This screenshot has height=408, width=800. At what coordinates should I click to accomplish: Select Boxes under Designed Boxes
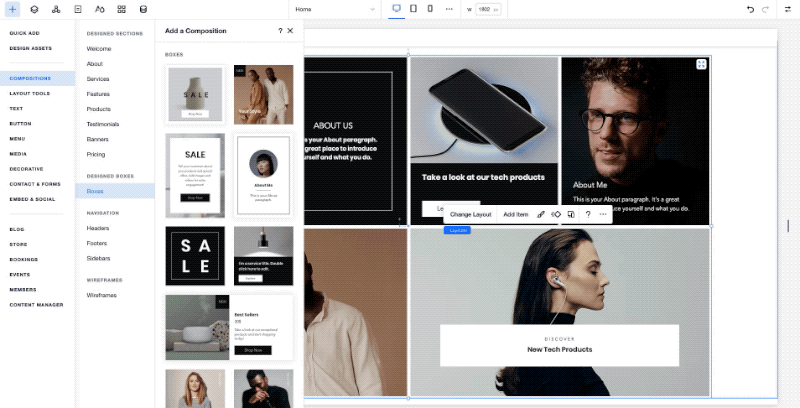coord(115,191)
